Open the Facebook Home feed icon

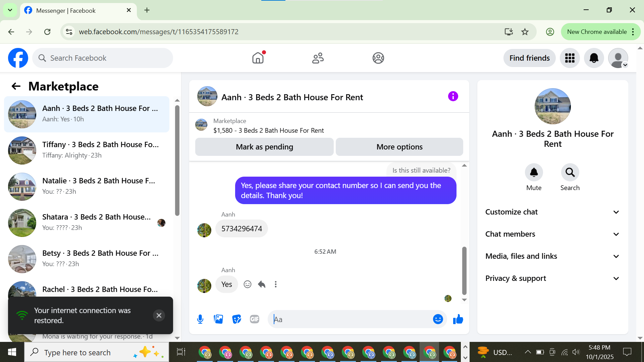coord(258,58)
